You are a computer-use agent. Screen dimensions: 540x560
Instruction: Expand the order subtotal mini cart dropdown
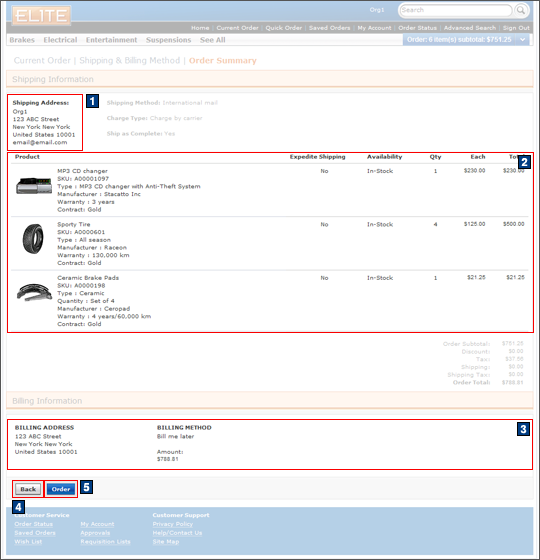[x=522, y=40]
